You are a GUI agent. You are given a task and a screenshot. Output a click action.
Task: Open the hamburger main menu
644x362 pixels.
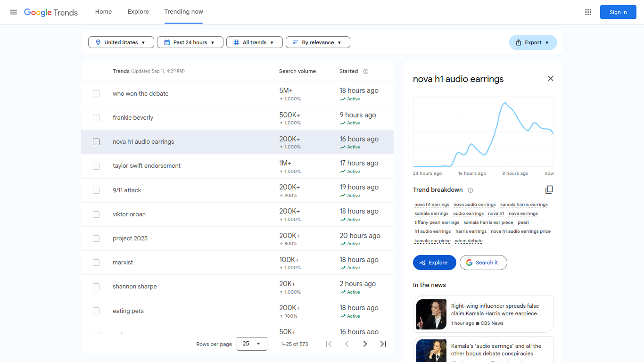[x=14, y=12]
